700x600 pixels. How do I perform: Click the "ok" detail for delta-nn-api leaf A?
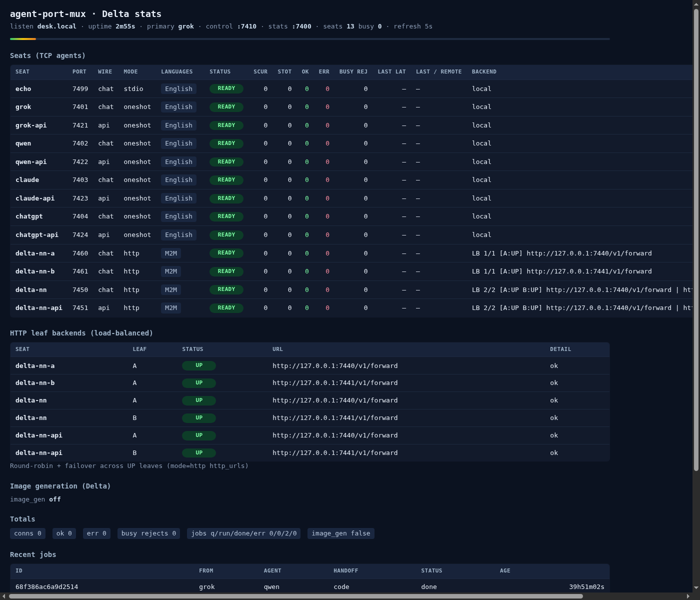(554, 435)
